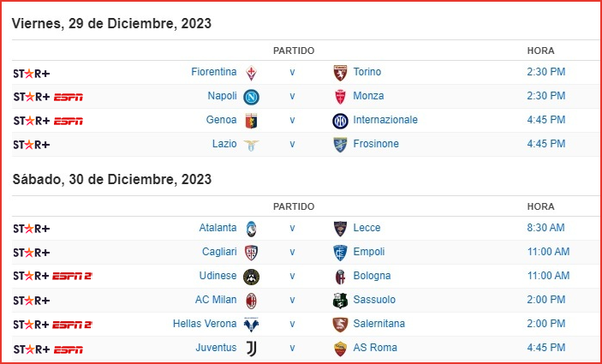The image size is (602, 364).
Task: Click the Juventus logo
Action: pos(251,349)
